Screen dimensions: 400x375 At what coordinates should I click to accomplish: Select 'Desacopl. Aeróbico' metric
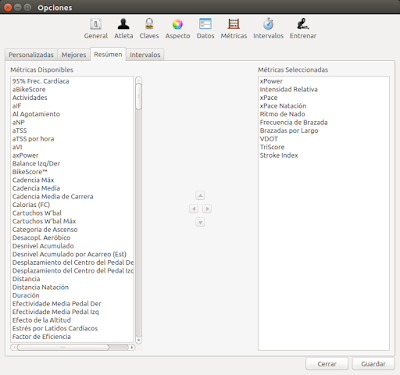(x=72, y=238)
